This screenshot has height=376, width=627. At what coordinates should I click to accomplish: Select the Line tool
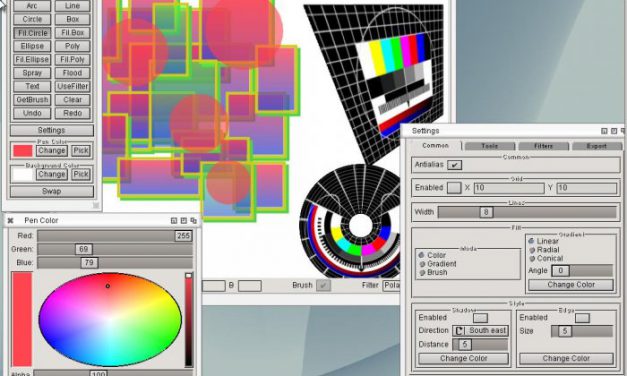pyautogui.click(x=72, y=6)
